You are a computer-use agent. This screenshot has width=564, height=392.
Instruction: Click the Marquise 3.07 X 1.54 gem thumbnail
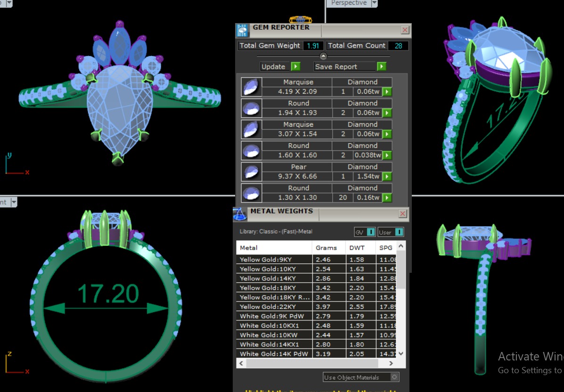tap(251, 130)
